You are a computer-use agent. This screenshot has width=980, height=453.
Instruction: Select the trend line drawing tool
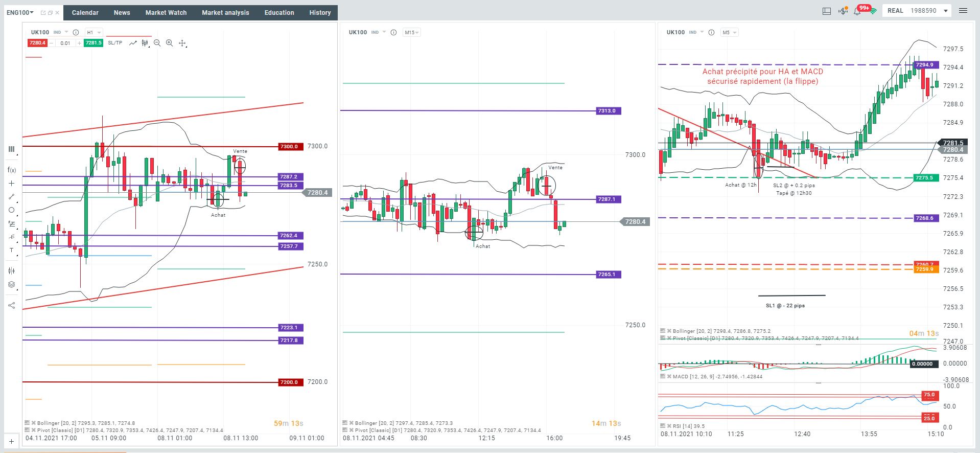11,197
